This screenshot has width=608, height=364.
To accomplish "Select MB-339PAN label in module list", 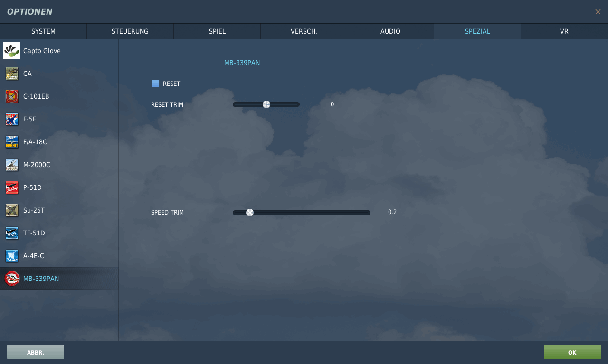I will pos(41,279).
